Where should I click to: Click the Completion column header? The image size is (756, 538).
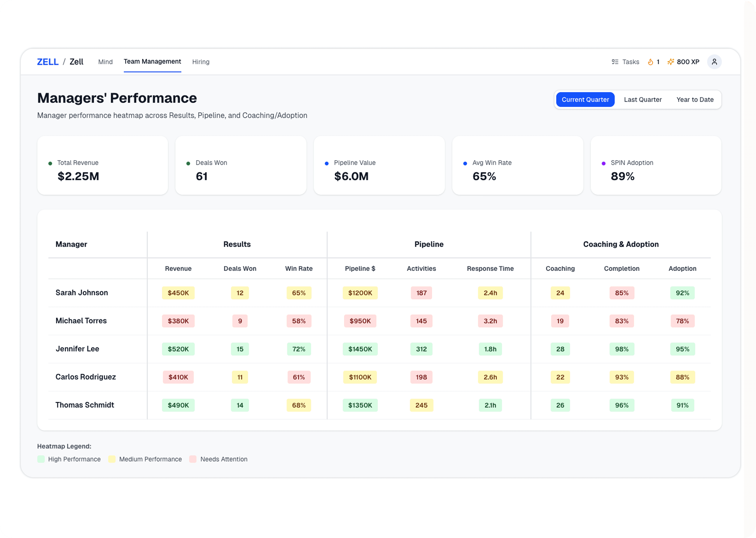point(622,269)
